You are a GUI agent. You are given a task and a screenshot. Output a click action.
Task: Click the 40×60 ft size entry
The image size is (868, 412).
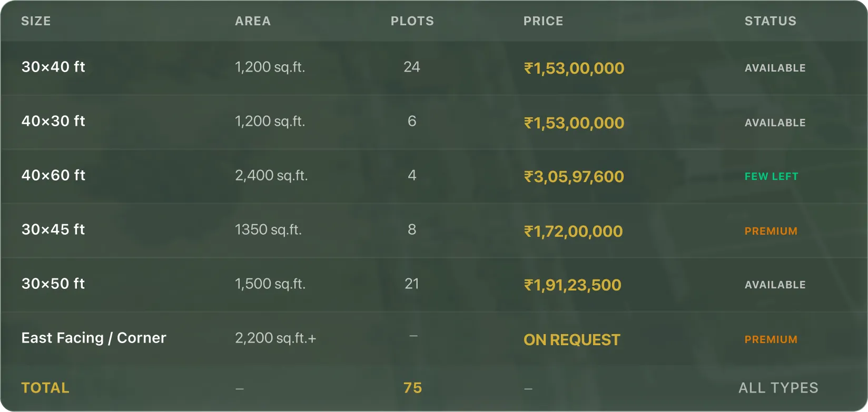click(x=53, y=175)
